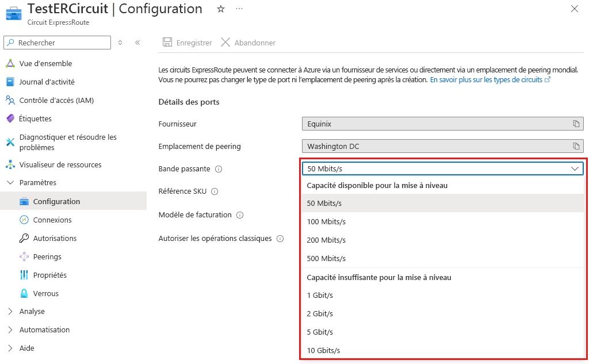Copy the Washington DC peering location
593x364 pixels.
click(576, 146)
